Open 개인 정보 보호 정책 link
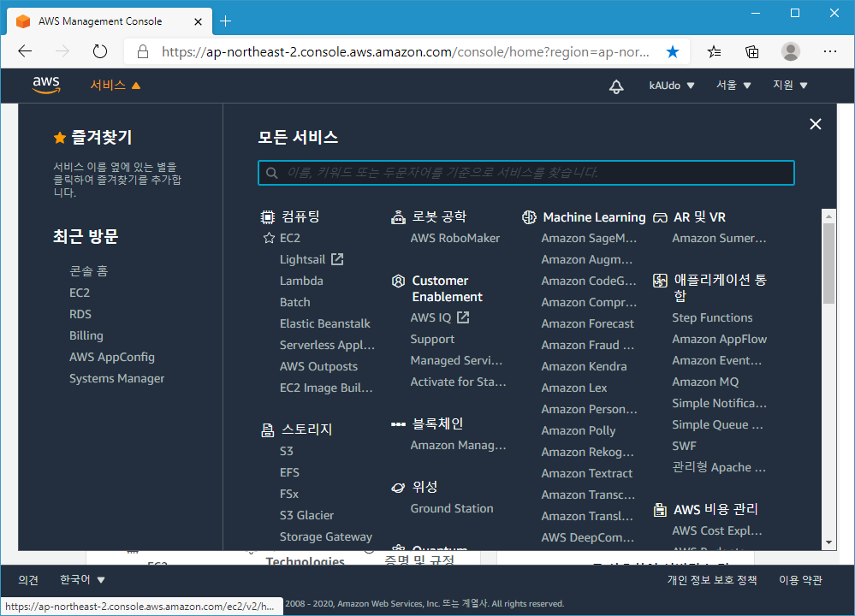The image size is (855, 616). click(x=712, y=580)
